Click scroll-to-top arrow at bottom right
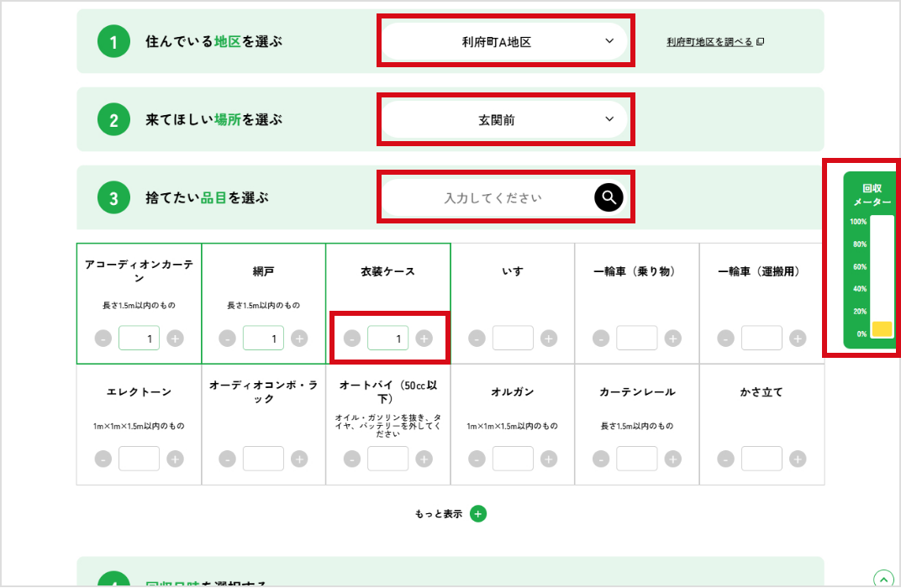The image size is (901, 588). pos(883,579)
